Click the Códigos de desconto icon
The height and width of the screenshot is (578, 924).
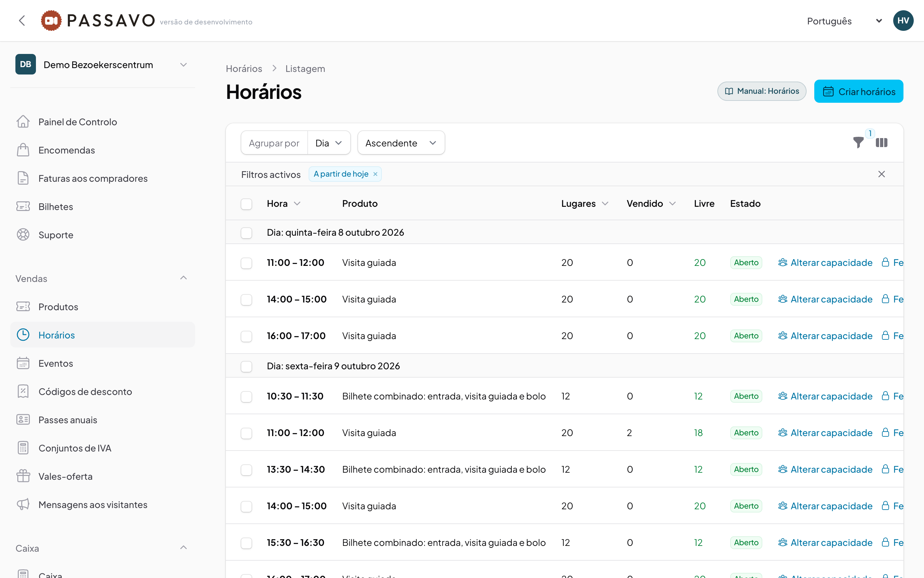[x=23, y=391]
